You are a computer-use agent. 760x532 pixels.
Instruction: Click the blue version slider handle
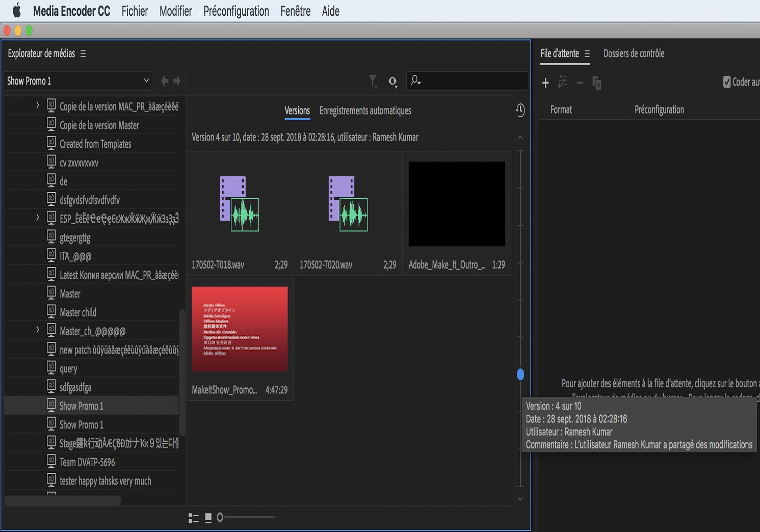click(x=520, y=375)
